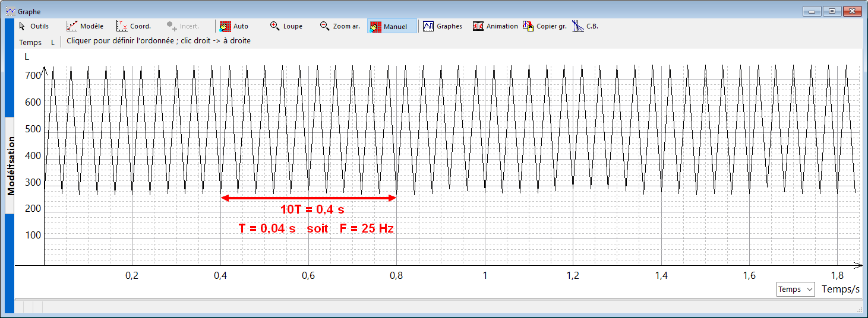Click the Animation filmstrip icon
Image resolution: width=868 pixels, height=318 pixels.
coord(478,26)
